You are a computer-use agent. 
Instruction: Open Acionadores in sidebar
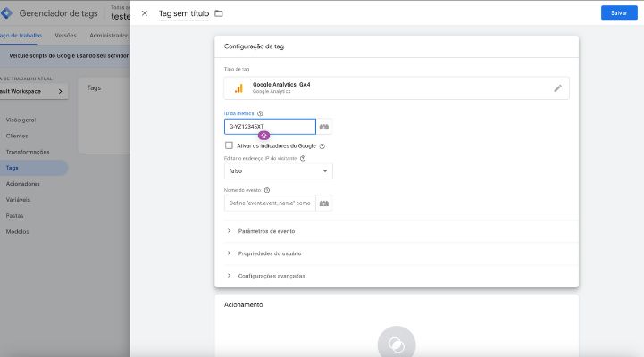pyautogui.click(x=22, y=184)
